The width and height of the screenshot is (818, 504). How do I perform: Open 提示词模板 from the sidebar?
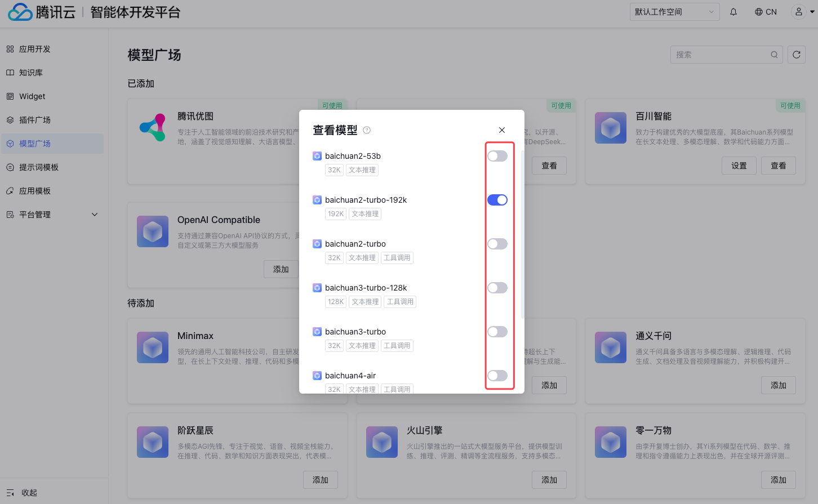coord(52,167)
